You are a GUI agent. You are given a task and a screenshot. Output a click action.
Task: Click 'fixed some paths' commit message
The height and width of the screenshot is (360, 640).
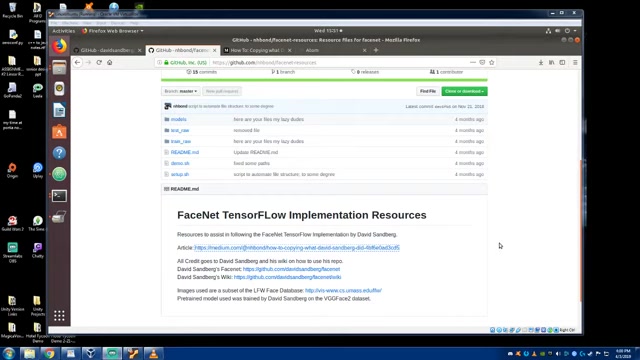point(251,163)
